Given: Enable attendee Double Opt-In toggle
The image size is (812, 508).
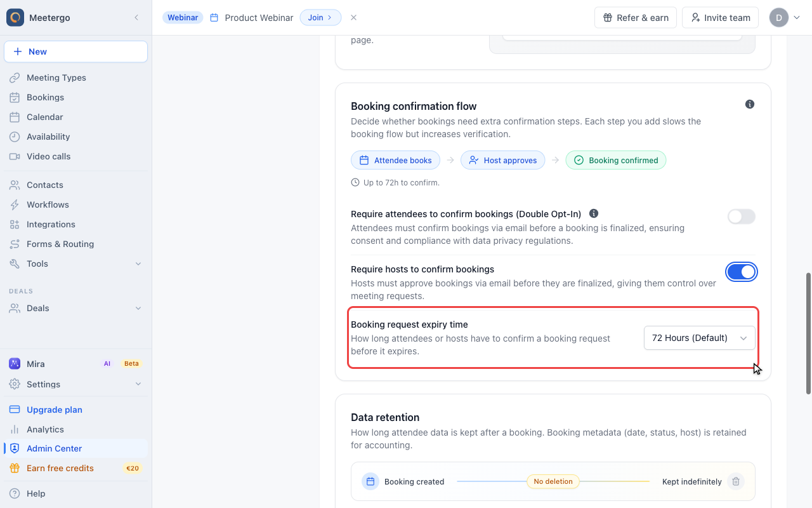Looking at the screenshot, I should [x=742, y=217].
